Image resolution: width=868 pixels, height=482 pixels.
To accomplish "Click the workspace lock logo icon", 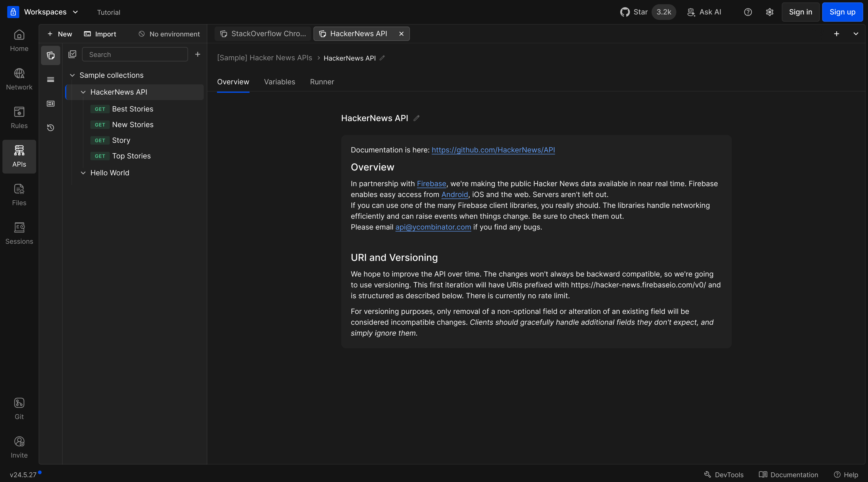I will pyautogui.click(x=13, y=12).
